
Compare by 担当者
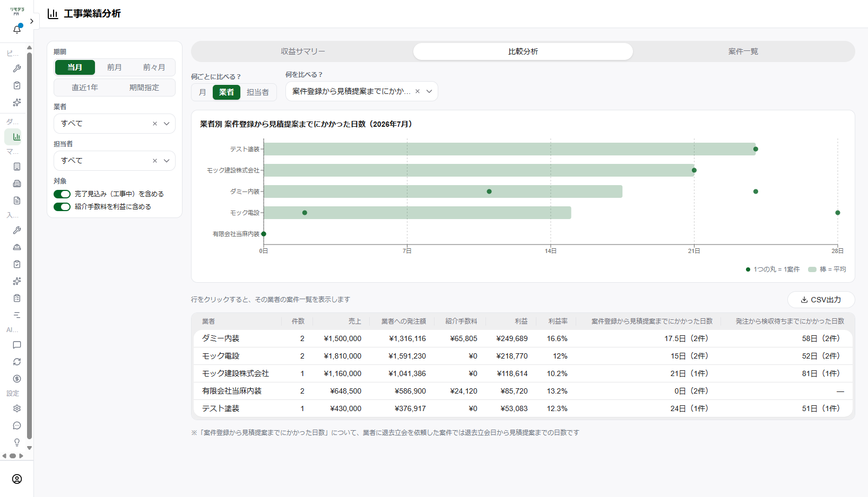tap(258, 92)
